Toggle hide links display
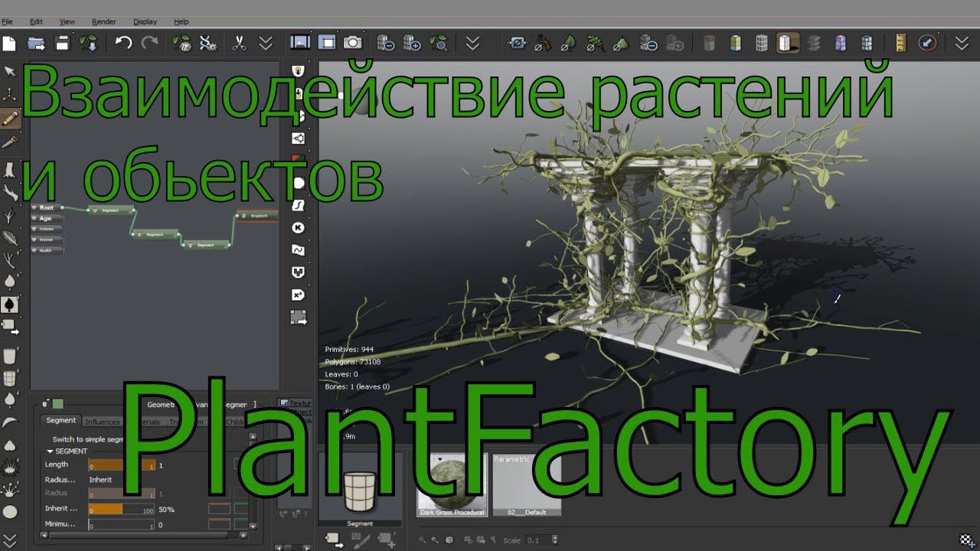980x551 pixels. point(517,43)
